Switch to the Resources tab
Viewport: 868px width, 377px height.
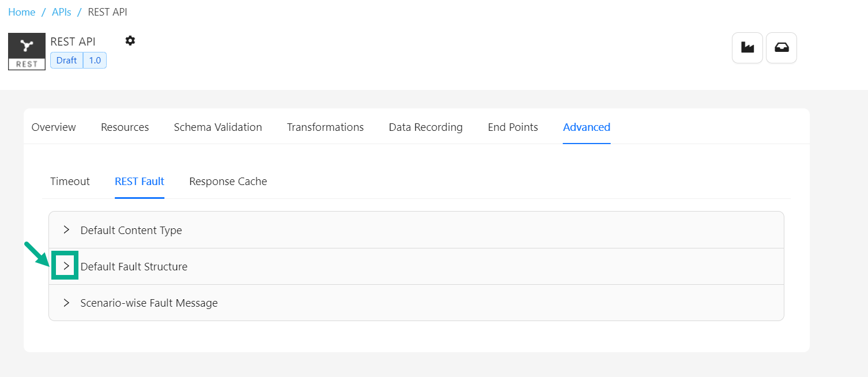click(x=125, y=127)
